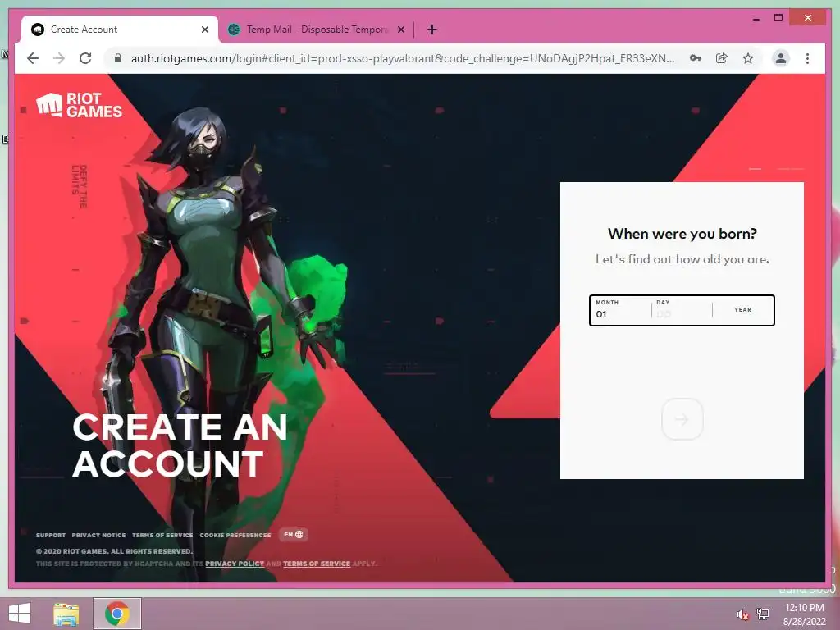Minimize the Chrome window

(x=756, y=18)
